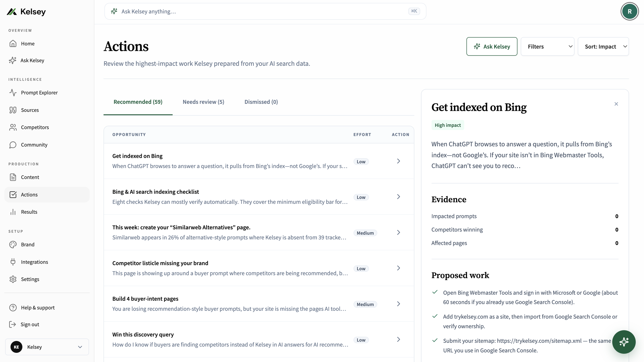This screenshot has width=644, height=362.
Task: Open Integrations plug icon
Action: tap(13, 262)
